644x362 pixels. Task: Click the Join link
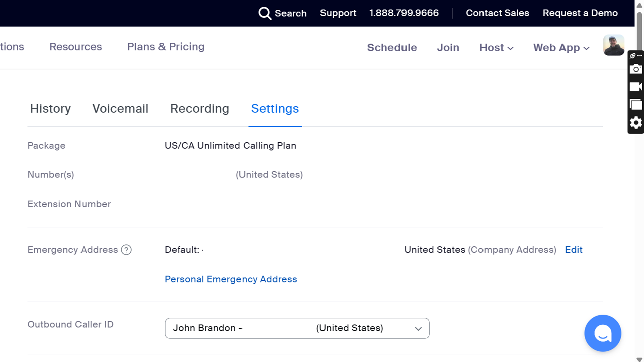click(448, 48)
